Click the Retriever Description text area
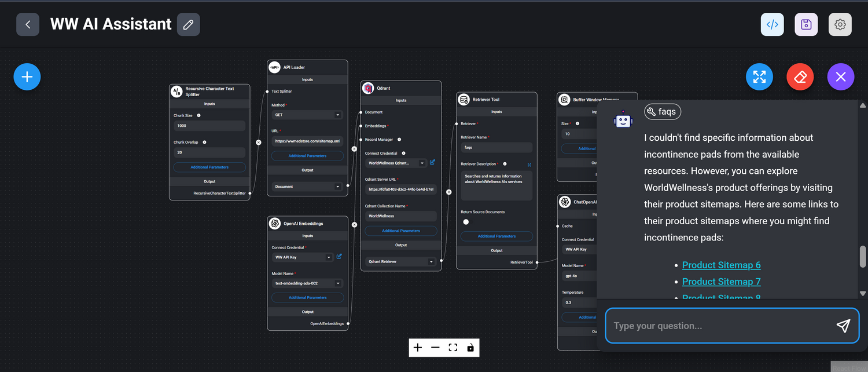 tap(496, 186)
